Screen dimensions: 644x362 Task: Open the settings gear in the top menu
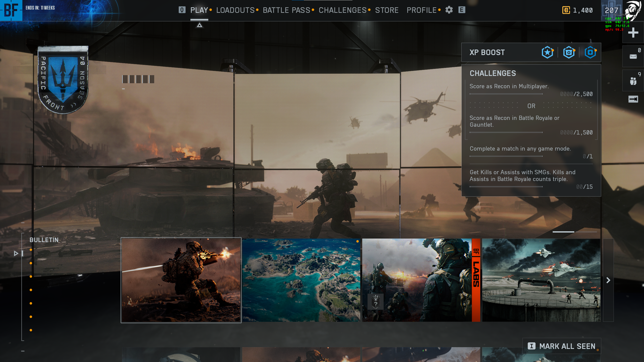(449, 10)
